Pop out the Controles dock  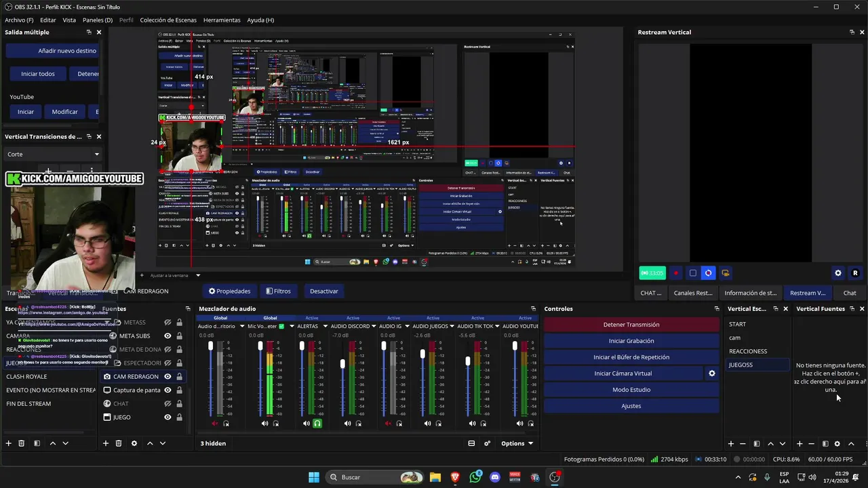(x=717, y=308)
